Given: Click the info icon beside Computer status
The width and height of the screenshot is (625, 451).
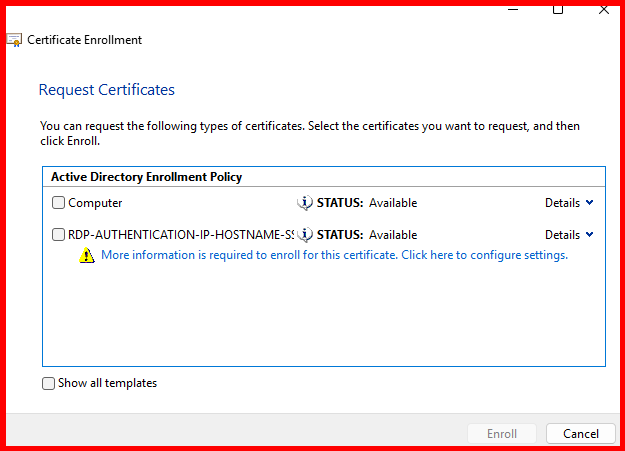Looking at the screenshot, I should (305, 203).
